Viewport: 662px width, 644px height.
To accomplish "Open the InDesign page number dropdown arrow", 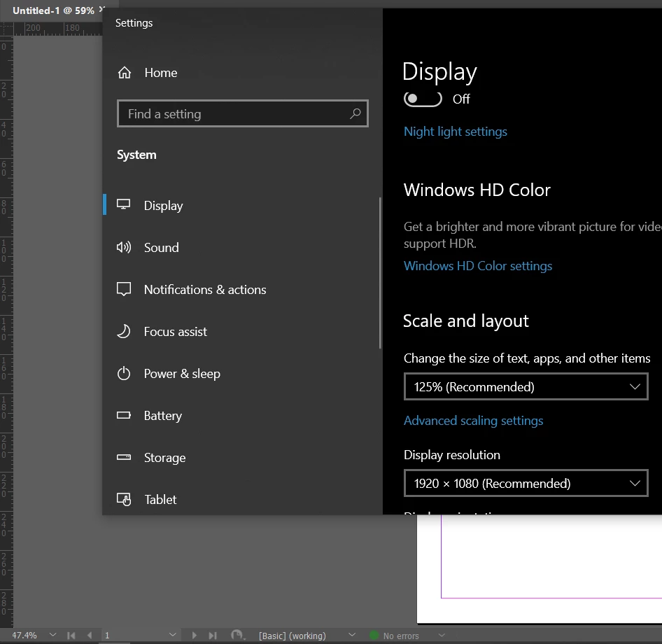I will coord(172,635).
